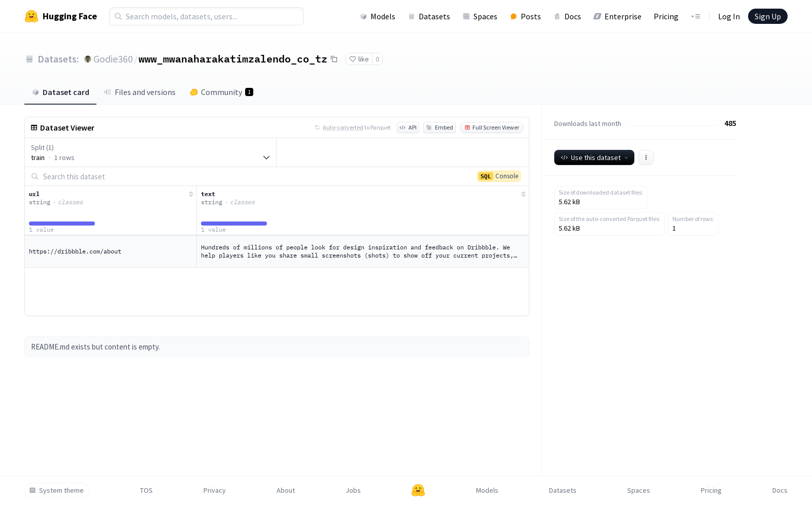This screenshot has height=508, width=812.
Task: Open the Auto-converted link
Action: click(343, 128)
